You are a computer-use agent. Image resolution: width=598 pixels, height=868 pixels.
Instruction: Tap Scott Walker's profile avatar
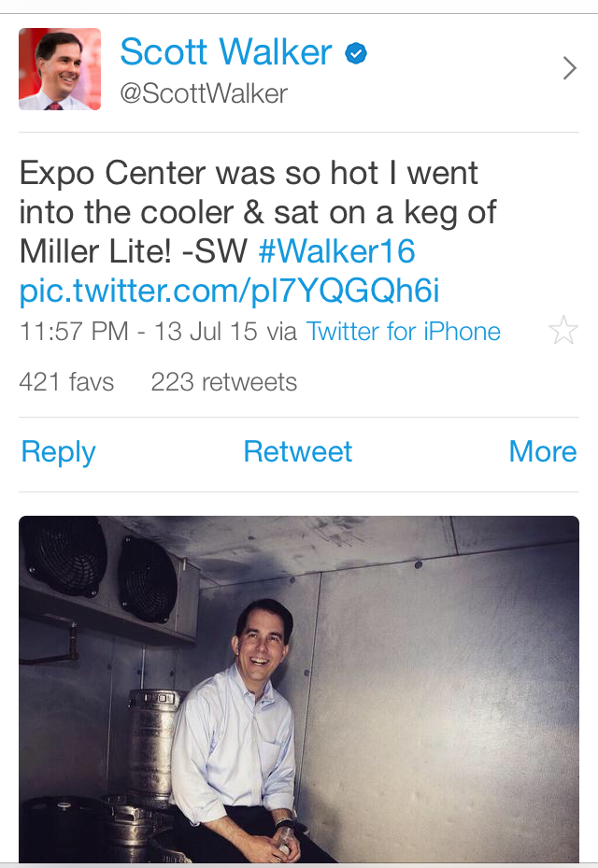pos(60,69)
